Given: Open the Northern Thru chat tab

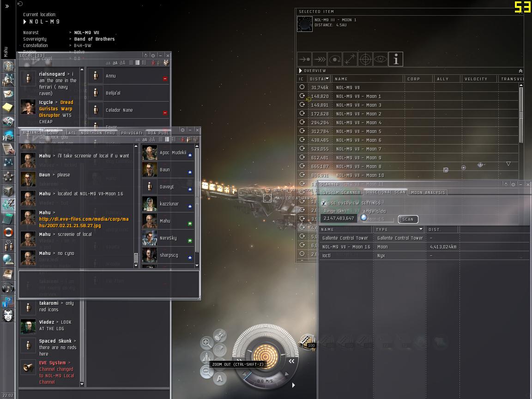Looking at the screenshot, I should pos(98,133).
